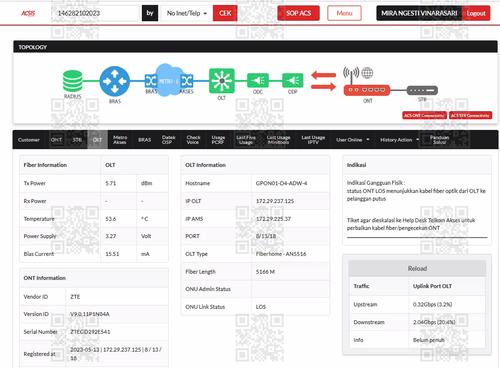Viewport: 500px width, 368px height.
Task: Click the STB set-top box icon
Action: click(422, 90)
